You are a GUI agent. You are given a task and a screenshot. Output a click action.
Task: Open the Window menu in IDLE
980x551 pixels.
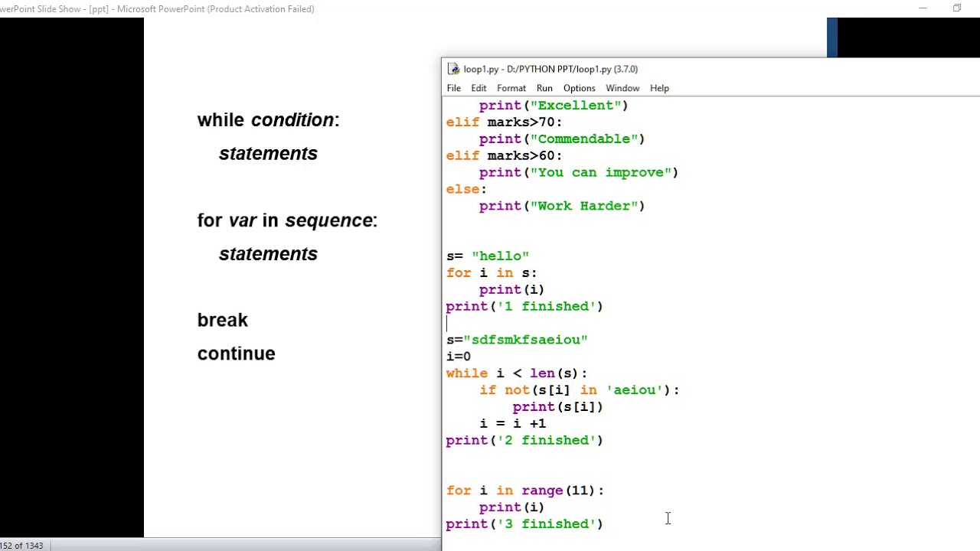click(x=622, y=88)
